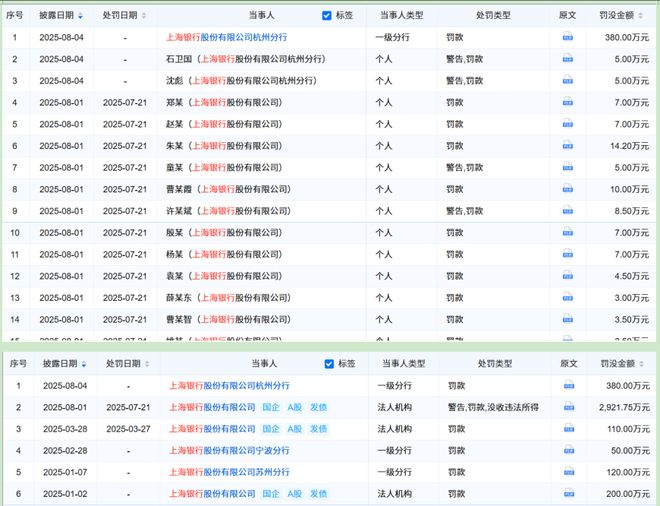Sort upper table by 罚没金额 arrow

647,16
